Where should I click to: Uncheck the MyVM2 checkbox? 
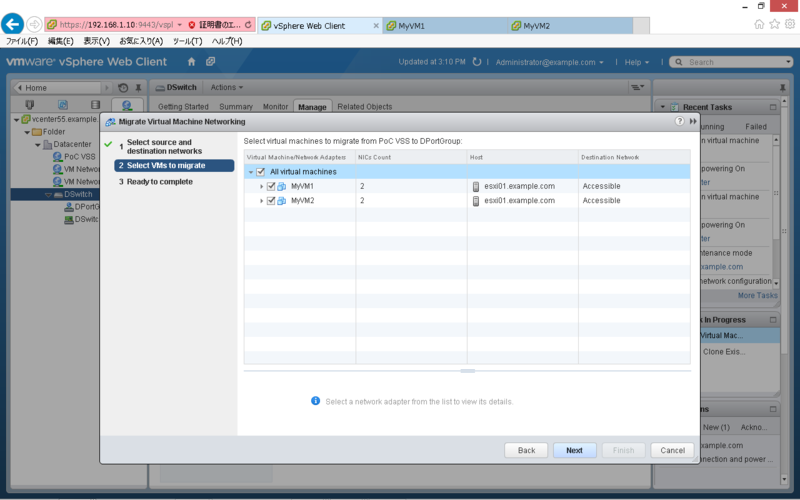271,201
